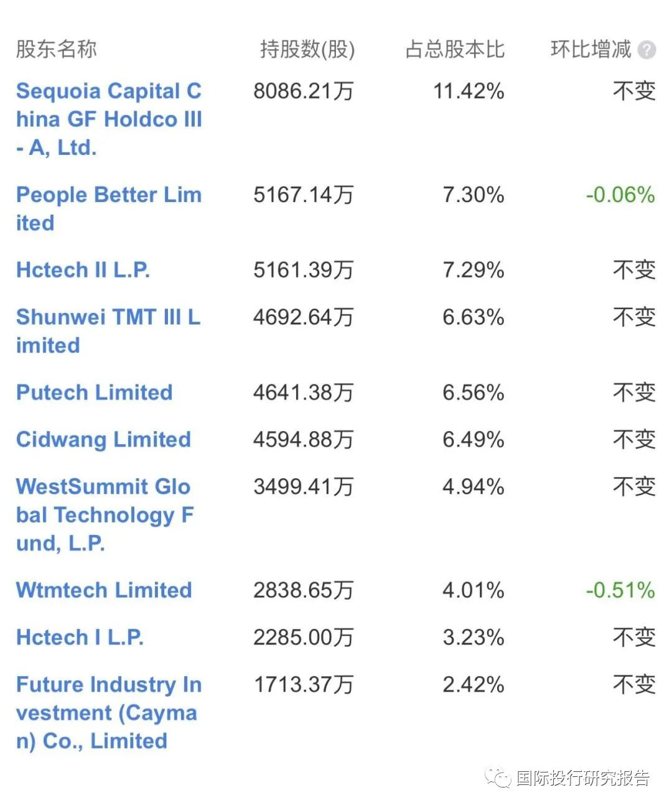Screen dimensions: 672x808
Task: Click the 环比增减 column header
Action: tap(591, 49)
